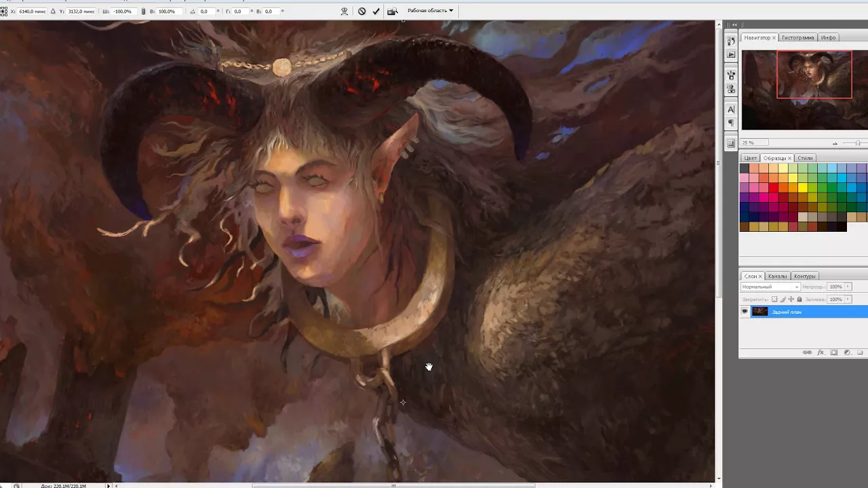
Task: Open the Нормальный blend mode dropdown
Action: (x=770, y=287)
